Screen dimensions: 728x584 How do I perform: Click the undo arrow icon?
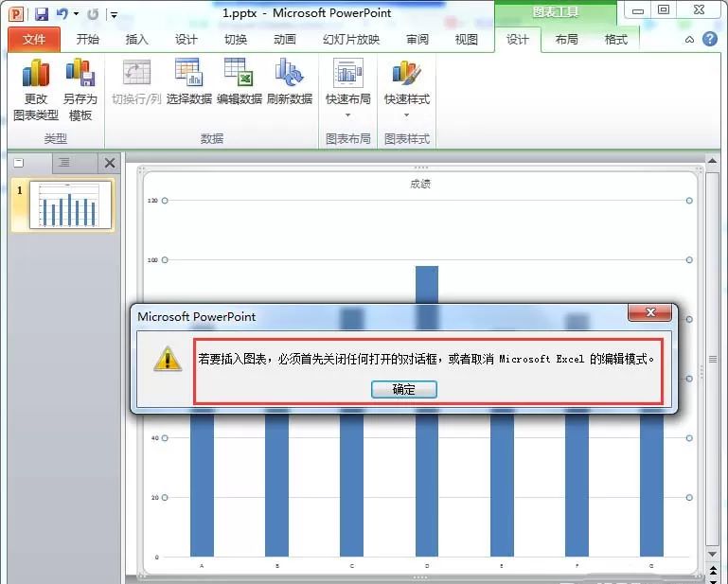pos(62,14)
